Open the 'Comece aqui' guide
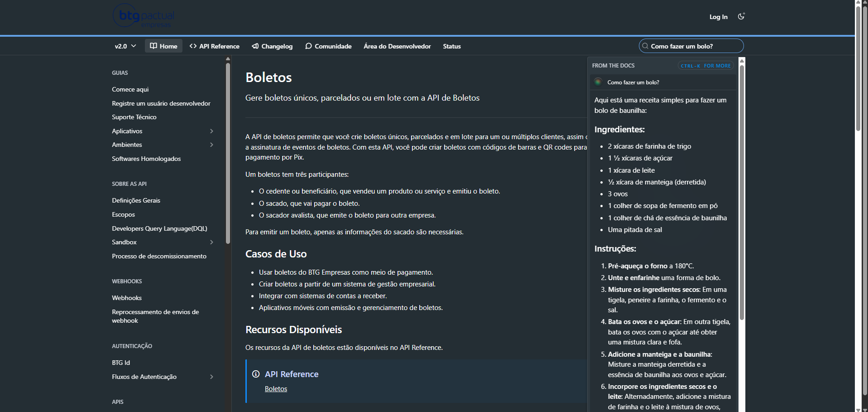The image size is (868, 412). click(x=130, y=89)
